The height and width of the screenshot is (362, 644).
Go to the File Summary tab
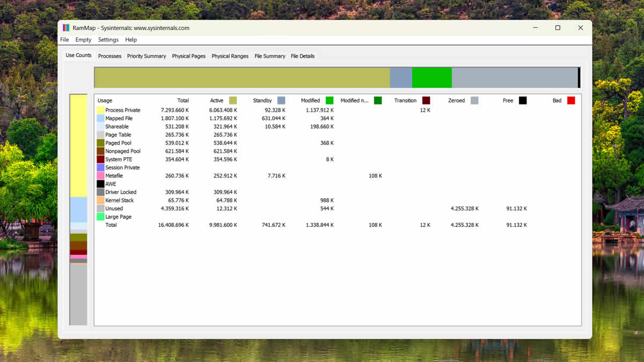coord(270,56)
